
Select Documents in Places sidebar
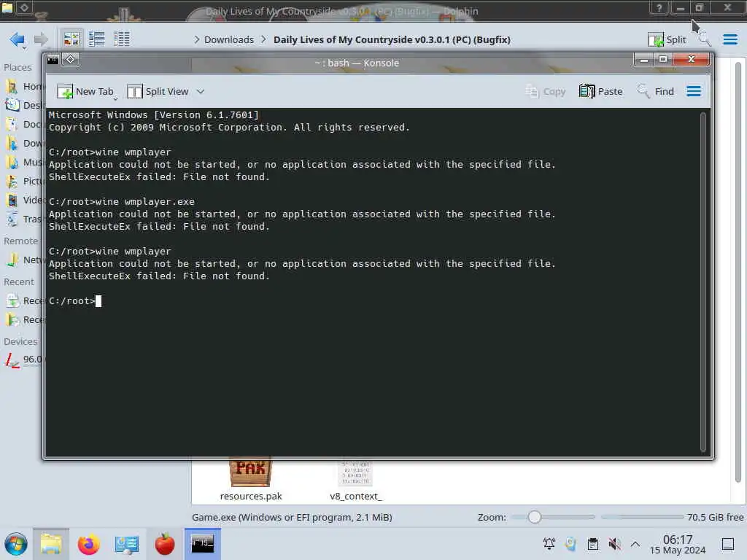pyautogui.click(x=25, y=124)
